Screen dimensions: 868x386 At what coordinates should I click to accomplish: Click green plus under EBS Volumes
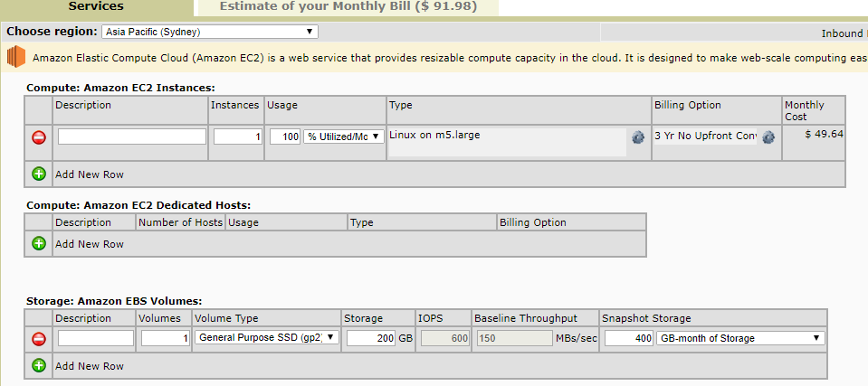pyautogui.click(x=39, y=365)
